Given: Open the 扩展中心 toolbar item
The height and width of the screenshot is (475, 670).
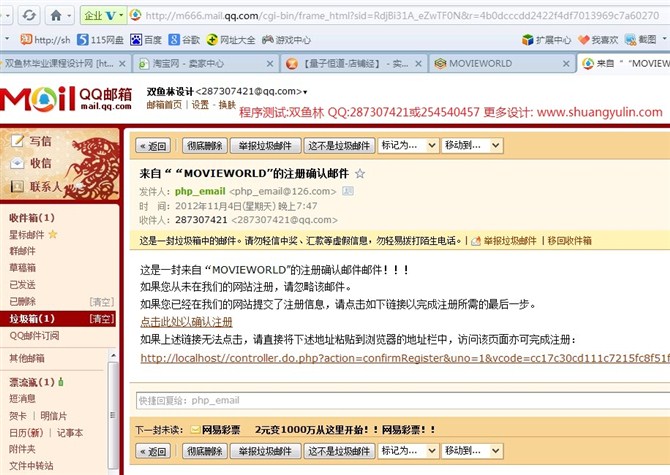Looking at the screenshot, I should [x=547, y=40].
